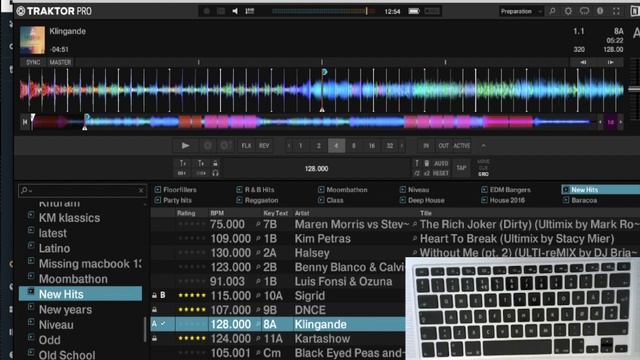Click into the browser search field
The height and width of the screenshot is (360, 640).
[82, 190]
